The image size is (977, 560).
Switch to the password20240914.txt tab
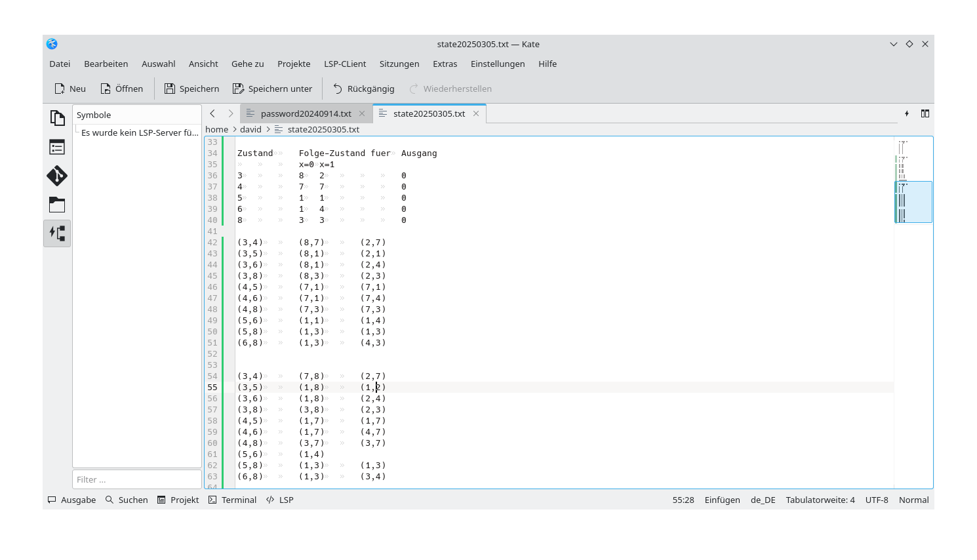tap(306, 113)
